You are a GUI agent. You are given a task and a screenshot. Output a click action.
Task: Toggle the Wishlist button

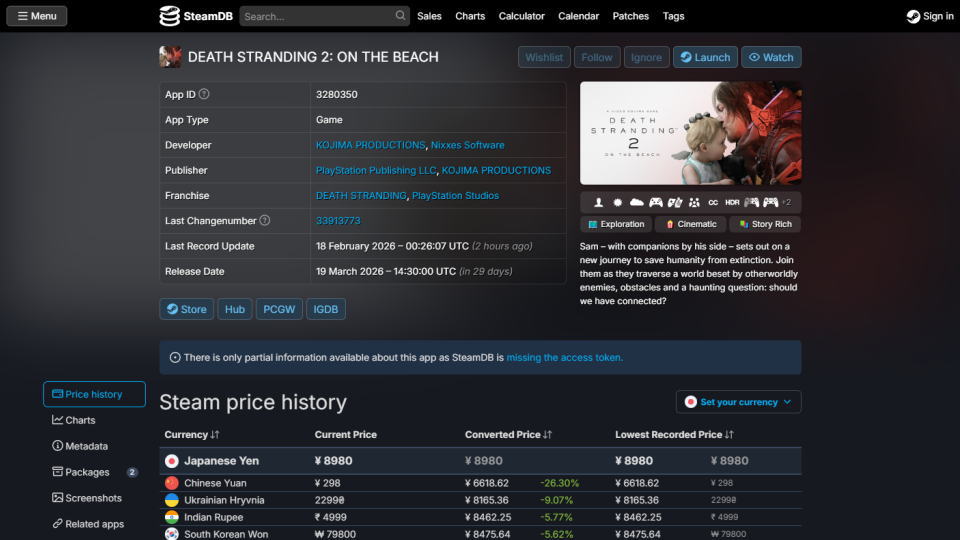[544, 57]
